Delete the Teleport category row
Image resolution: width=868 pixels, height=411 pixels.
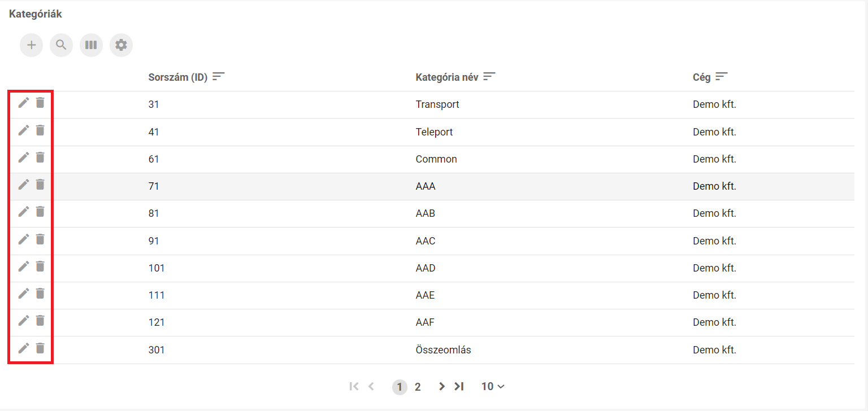click(x=40, y=130)
